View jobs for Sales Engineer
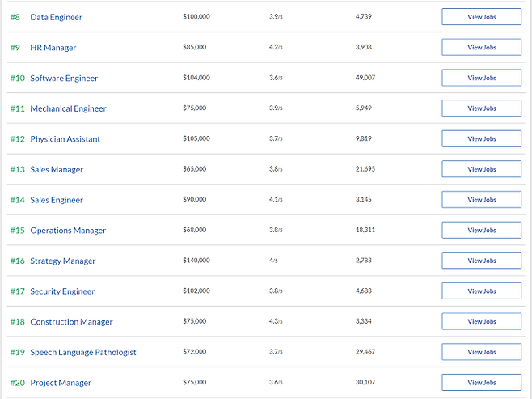Screen dimensions: 532x399 point(481,200)
